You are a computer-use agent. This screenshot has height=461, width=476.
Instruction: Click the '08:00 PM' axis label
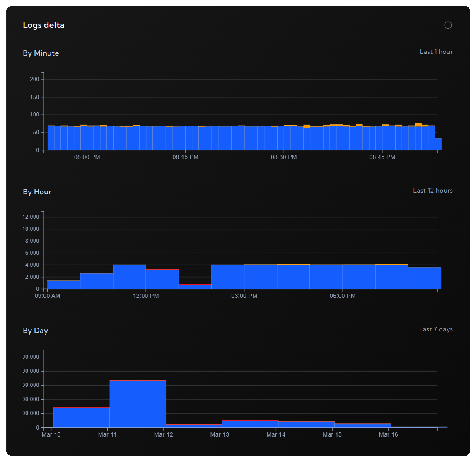pyautogui.click(x=87, y=157)
